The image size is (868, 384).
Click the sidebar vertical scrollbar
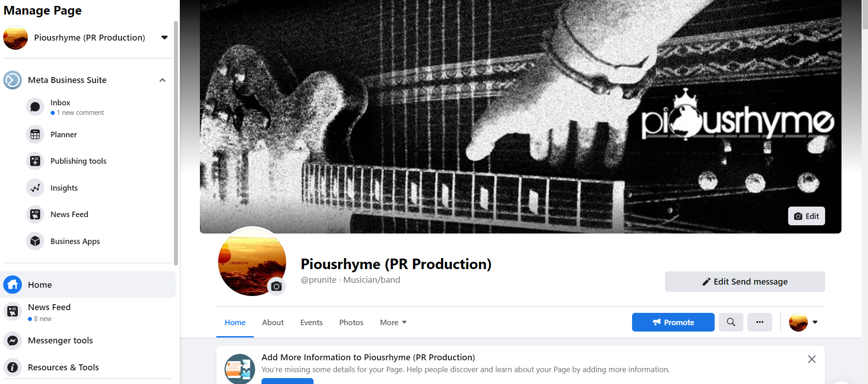click(176, 143)
